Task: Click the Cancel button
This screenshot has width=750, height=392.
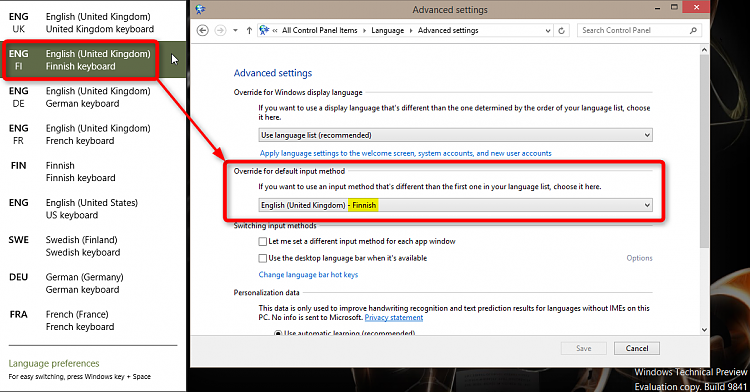Action: [637, 348]
